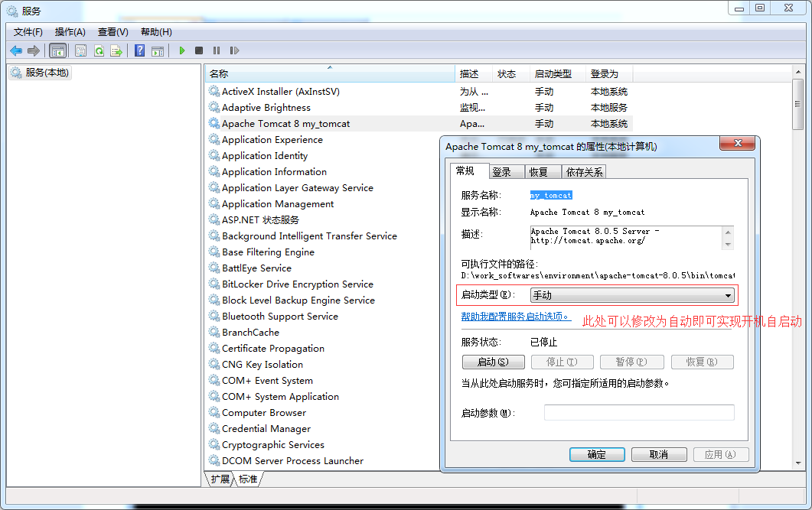Click in the 启动参数 input field
This screenshot has width=812, height=510.
tap(639, 413)
